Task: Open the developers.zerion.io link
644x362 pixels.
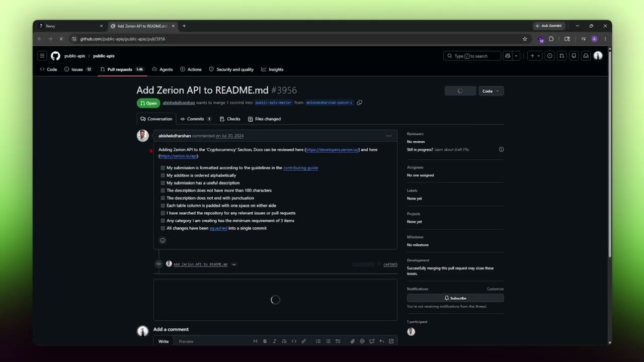Action: (332, 150)
